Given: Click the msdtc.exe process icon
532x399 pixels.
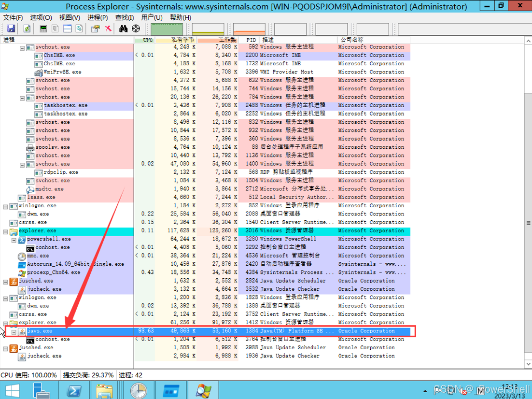Looking at the screenshot, I should pos(30,189).
